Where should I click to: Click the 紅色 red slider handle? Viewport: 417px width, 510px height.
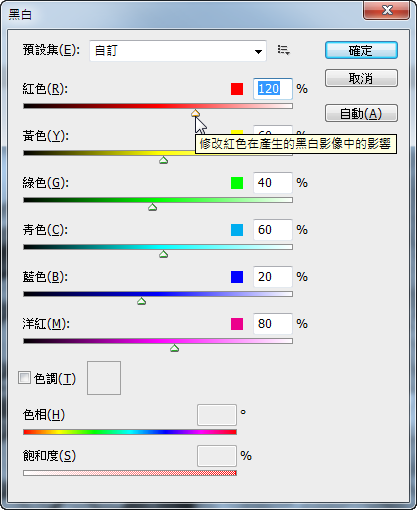[x=196, y=114]
